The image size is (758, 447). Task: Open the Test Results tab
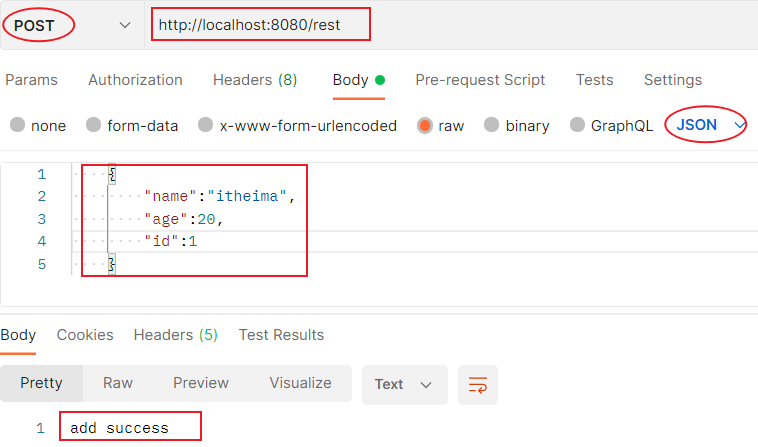click(x=281, y=335)
